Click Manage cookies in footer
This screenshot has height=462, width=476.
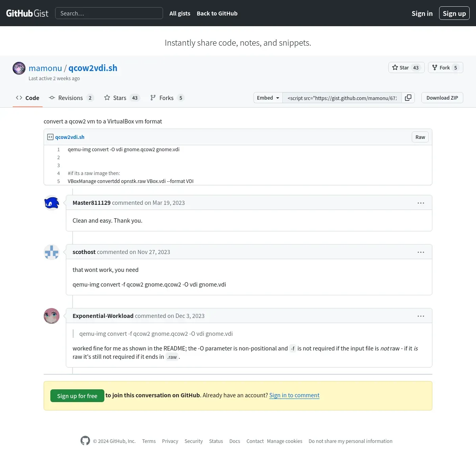(x=284, y=441)
